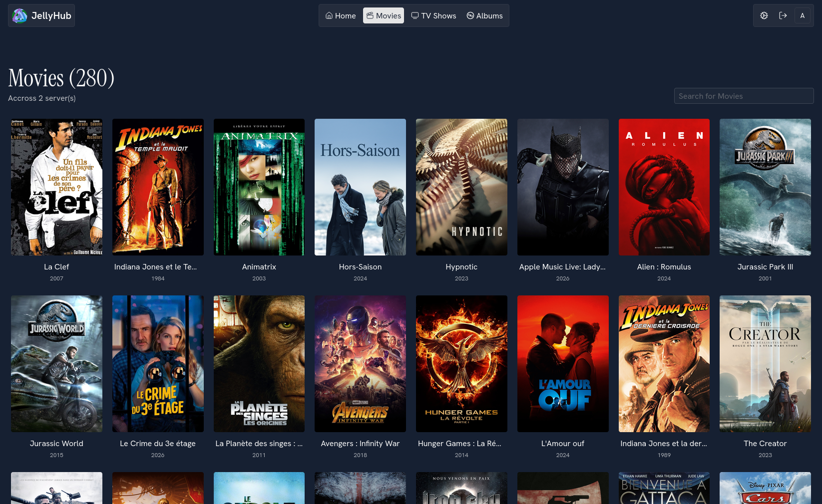Click the house icon in Home tab
This screenshot has height=504, width=822.
point(329,15)
